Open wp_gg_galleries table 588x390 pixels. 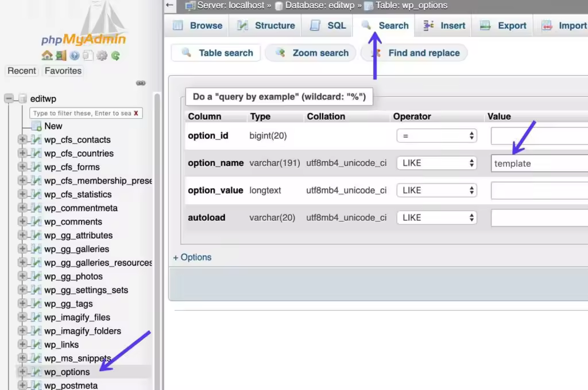coord(76,249)
